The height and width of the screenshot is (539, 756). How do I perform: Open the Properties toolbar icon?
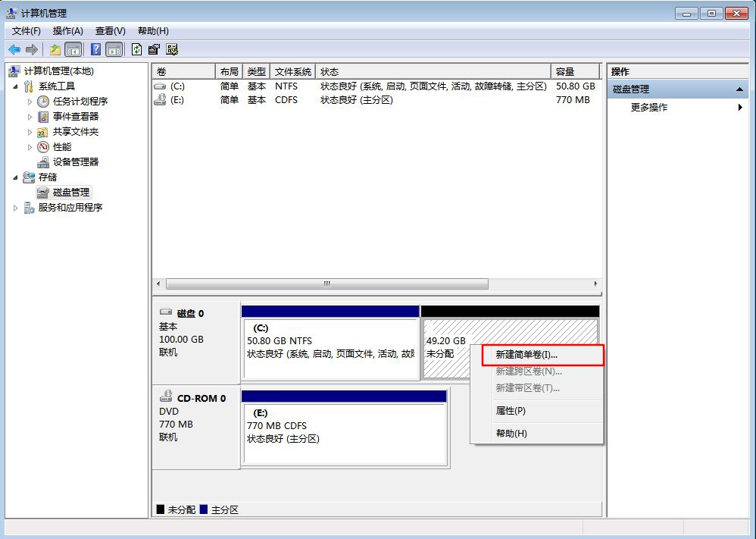click(155, 49)
